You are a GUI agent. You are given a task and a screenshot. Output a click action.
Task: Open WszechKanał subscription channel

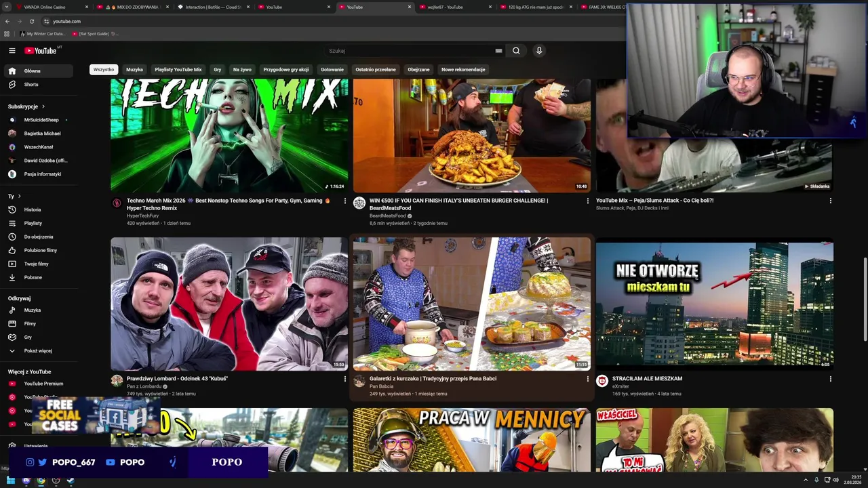click(x=39, y=147)
